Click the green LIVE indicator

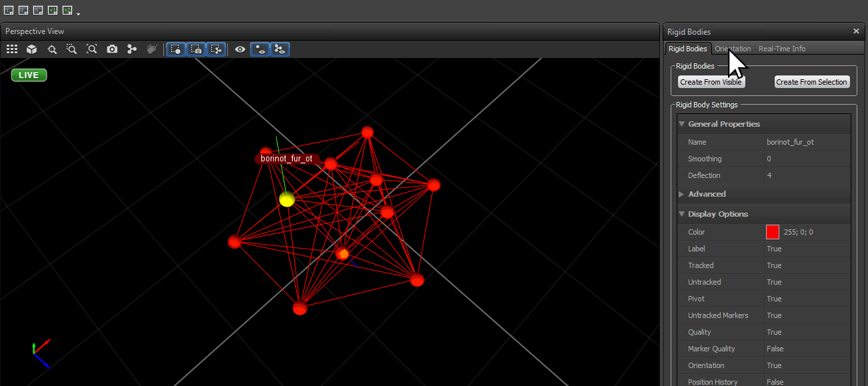29,75
